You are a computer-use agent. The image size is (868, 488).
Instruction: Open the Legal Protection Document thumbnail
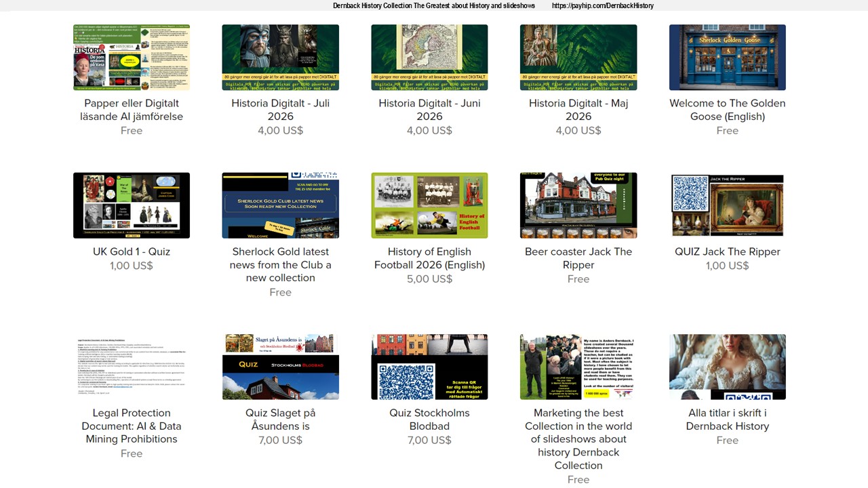[132, 367]
